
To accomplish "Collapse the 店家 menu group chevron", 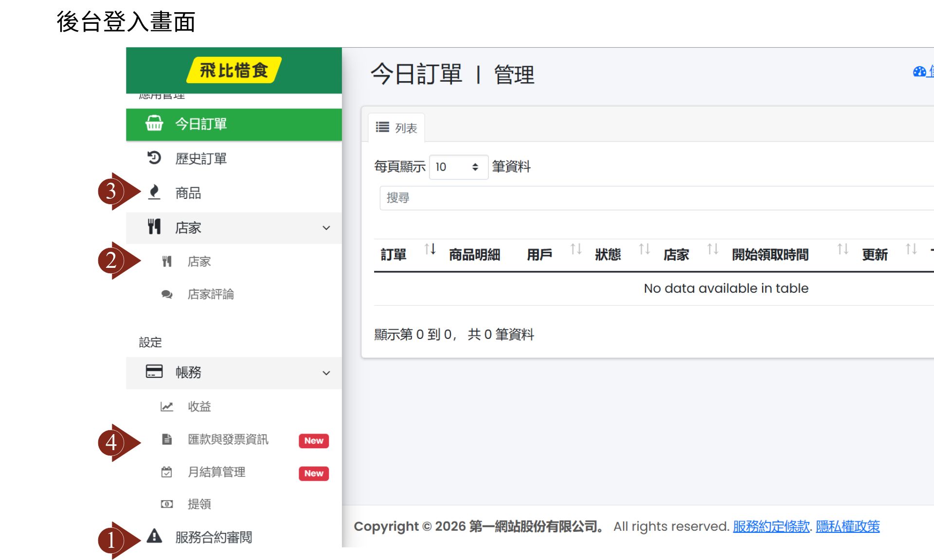I will pos(326,228).
